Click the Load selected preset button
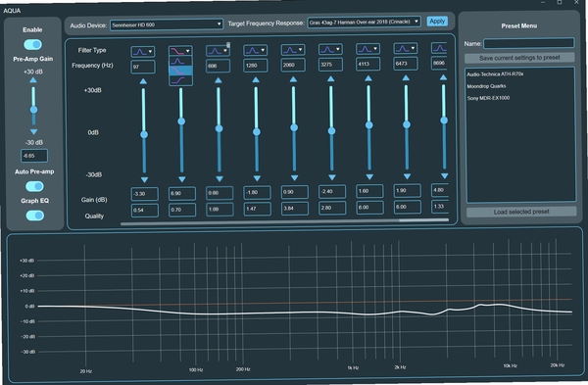Image resolution: width=588 pixels, height=385 pixels. [x=521, y=212]
